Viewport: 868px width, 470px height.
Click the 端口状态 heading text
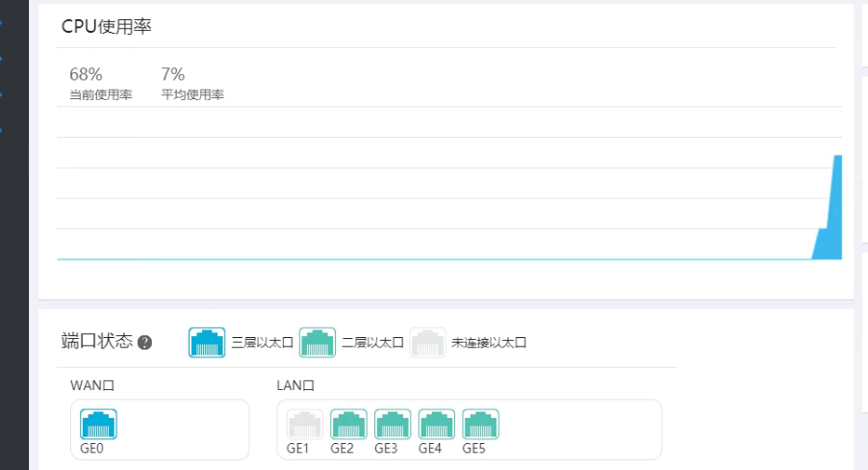click(96, 341)
